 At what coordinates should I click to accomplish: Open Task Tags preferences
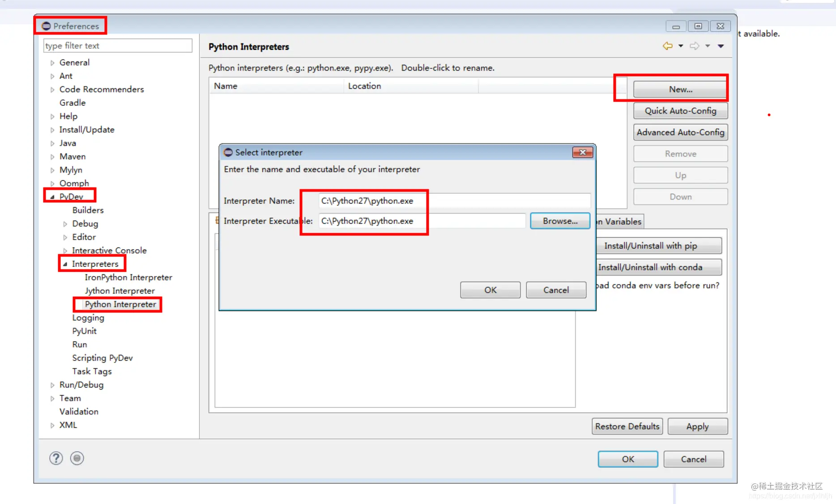[x=92, y=371]
